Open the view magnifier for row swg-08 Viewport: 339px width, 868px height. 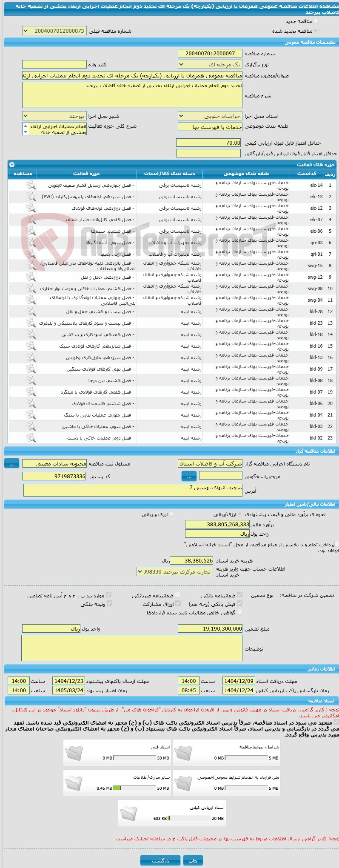coord(30,288)
